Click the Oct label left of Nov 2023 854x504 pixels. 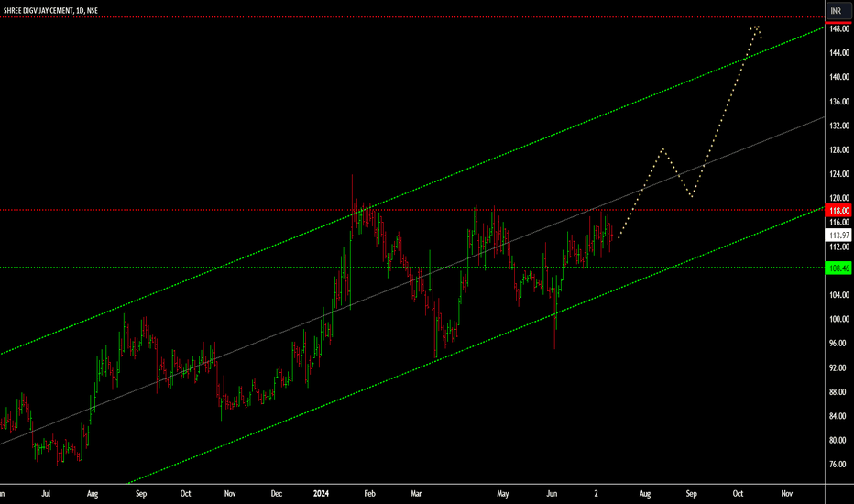tap(186, 494)
